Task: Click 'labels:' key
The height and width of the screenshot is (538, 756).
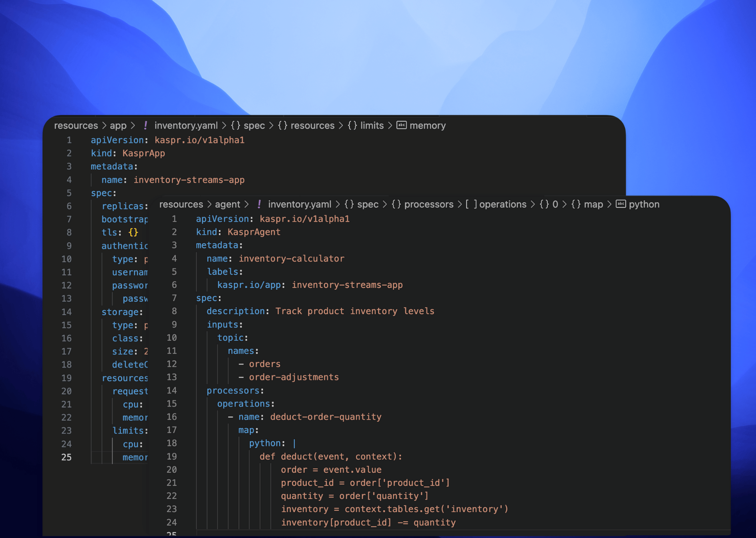Action: (225, 272)
